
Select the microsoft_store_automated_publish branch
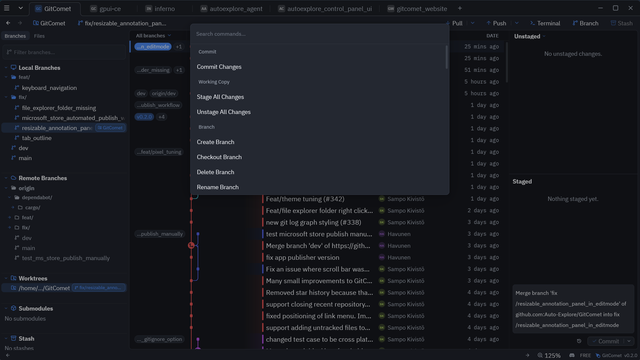coord(73,118)
